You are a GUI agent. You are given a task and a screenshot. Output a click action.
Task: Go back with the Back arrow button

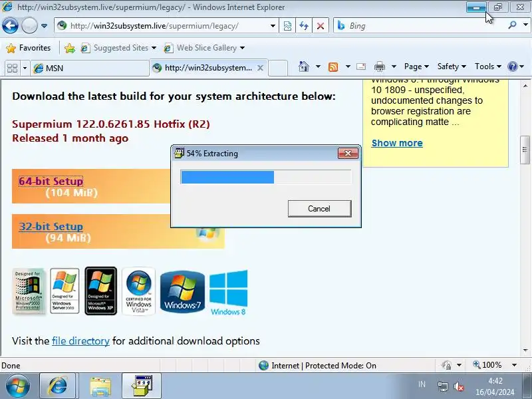[10, 25]
